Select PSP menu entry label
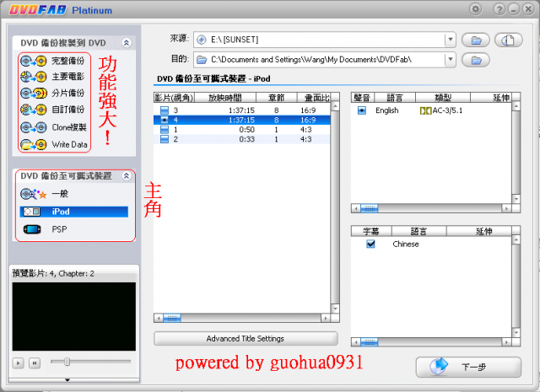 pyautogui.click(x=59, y=229)
